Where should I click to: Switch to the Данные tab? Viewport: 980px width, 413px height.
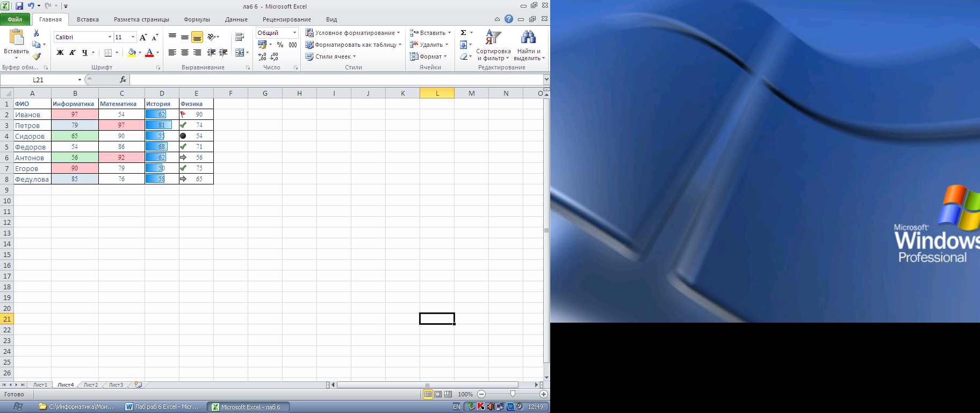tap(236, 19)
